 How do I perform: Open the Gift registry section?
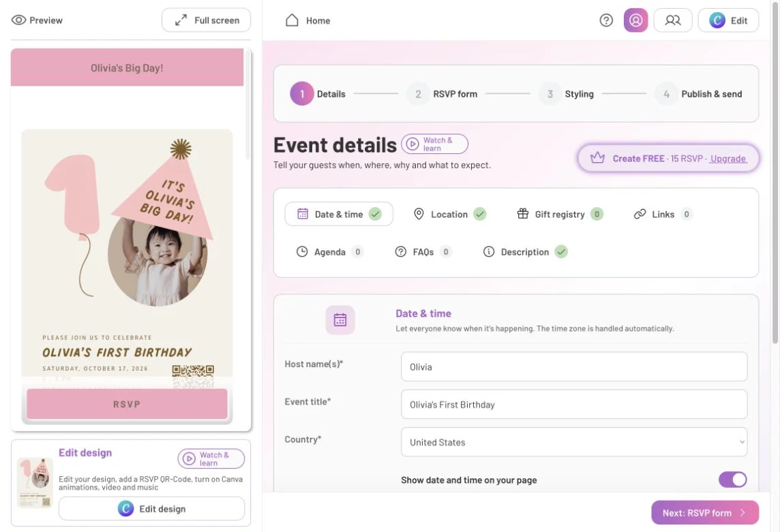tap(560, 214)
